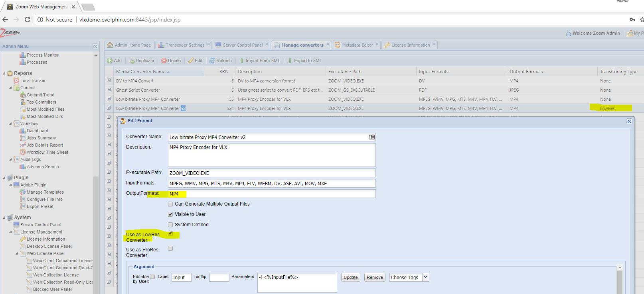Click the Import From XML icon
Image resolution: width=644 pixels, height=294 pixels.
(x=242, y=61)
